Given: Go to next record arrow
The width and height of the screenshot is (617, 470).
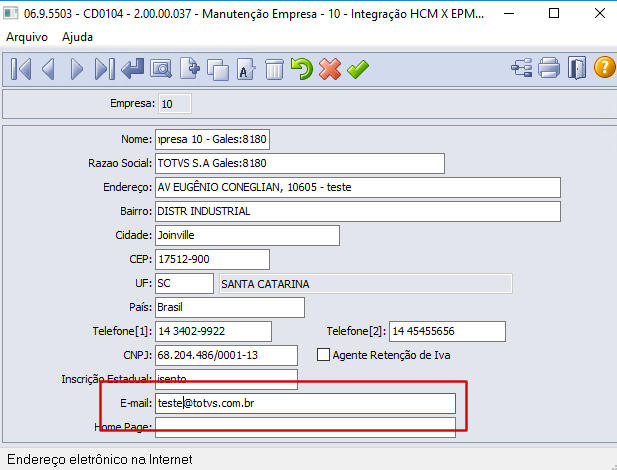Looking at the screenshot, I should [76, 69].
